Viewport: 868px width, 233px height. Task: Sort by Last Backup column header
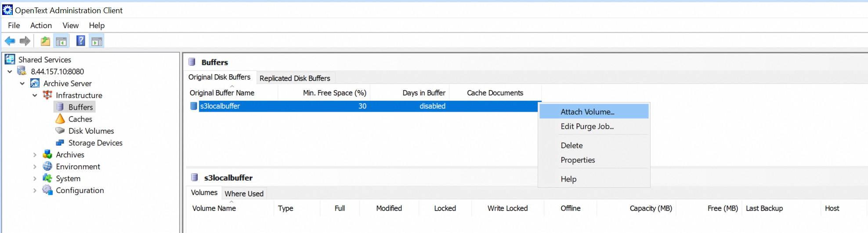coord(781,208)
